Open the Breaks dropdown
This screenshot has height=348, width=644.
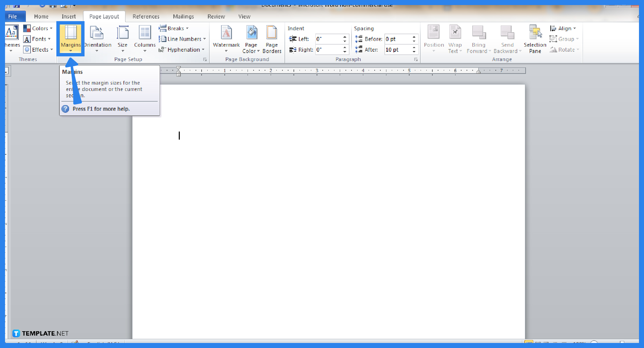point(174,28)
